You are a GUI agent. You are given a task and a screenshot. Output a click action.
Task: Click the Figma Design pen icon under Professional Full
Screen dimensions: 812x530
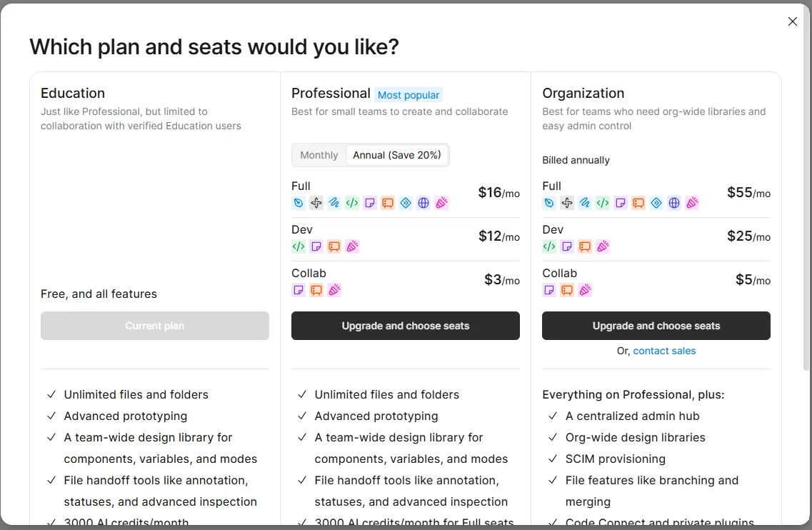coord(299,203)
